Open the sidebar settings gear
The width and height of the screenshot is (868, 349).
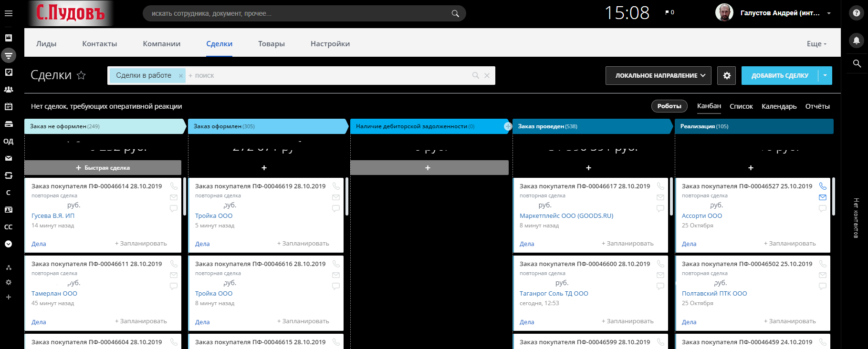pyautogui.click(x=9, y=282)
